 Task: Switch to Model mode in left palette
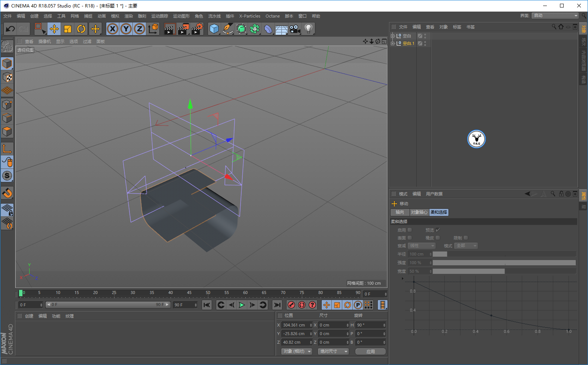[x=7, y=64]
